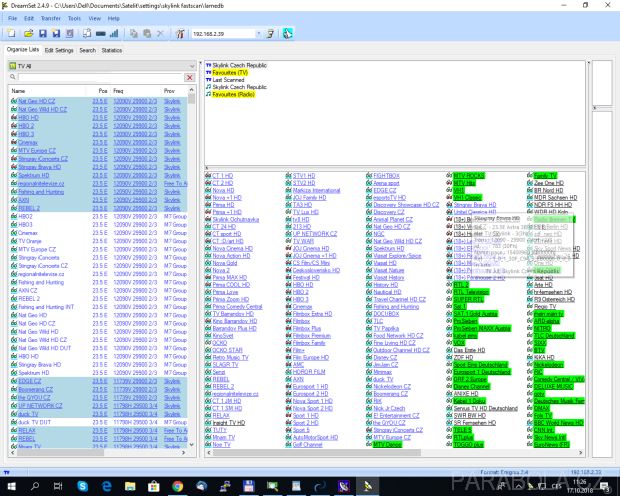
Task: Sort the channel list by Name column
Action: coord(47,91)
